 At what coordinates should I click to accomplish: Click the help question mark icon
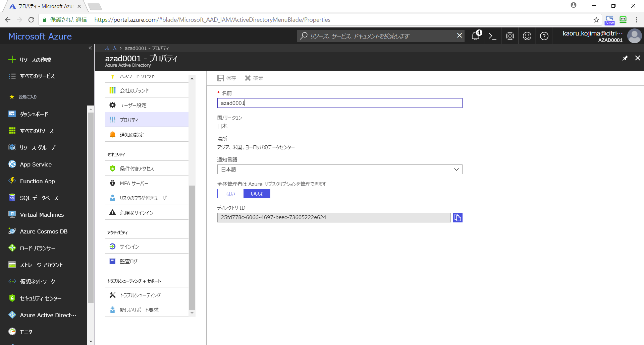tap(544, 36)
